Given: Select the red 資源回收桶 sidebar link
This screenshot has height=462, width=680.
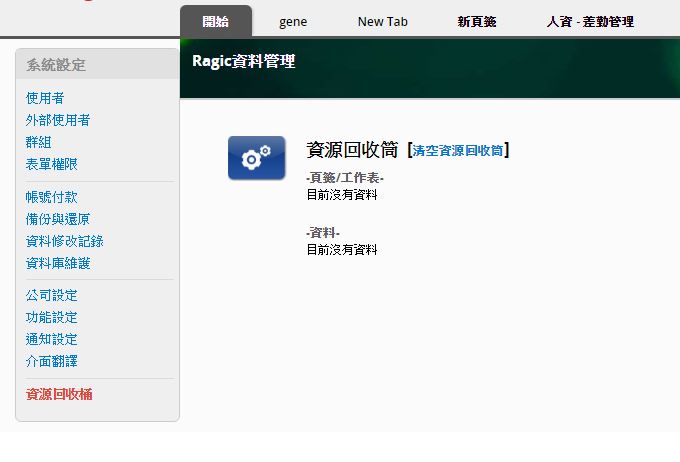Looking at the screenshot, I should pos(59,394).
